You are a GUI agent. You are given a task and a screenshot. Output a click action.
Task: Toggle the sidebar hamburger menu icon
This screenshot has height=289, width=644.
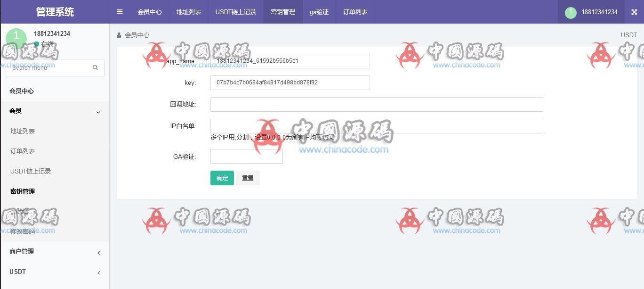120,12
